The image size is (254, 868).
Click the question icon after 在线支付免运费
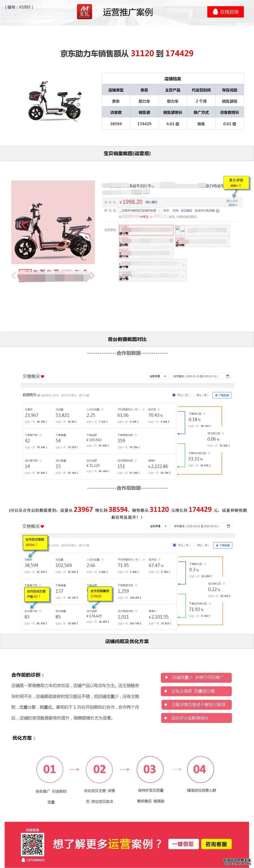coord(218,211)
